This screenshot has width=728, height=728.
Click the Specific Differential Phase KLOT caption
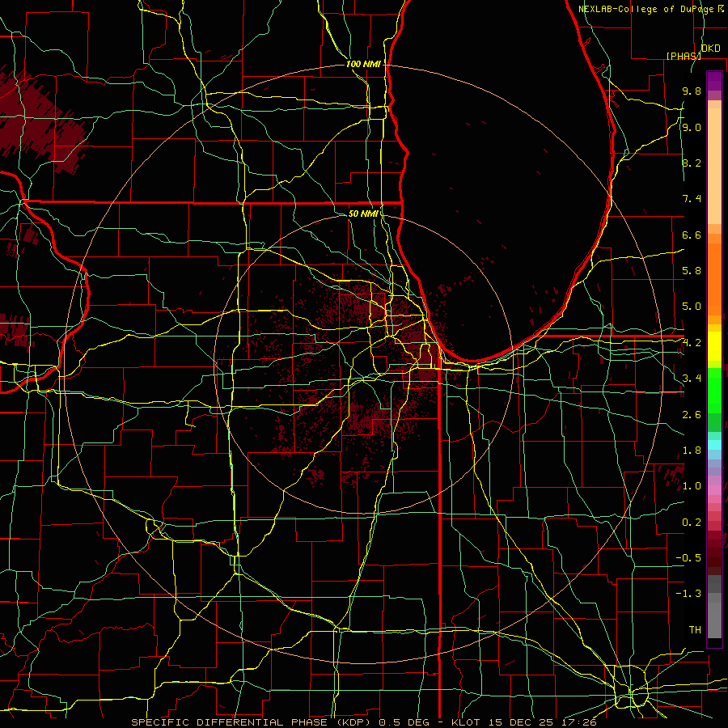click(x=363, y=722)
